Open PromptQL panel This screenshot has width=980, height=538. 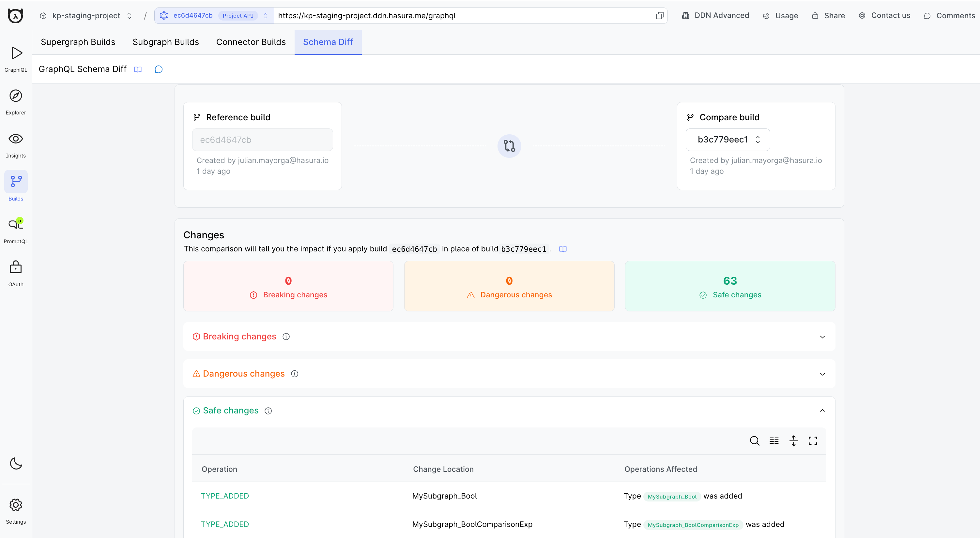[x=16, y=229]
